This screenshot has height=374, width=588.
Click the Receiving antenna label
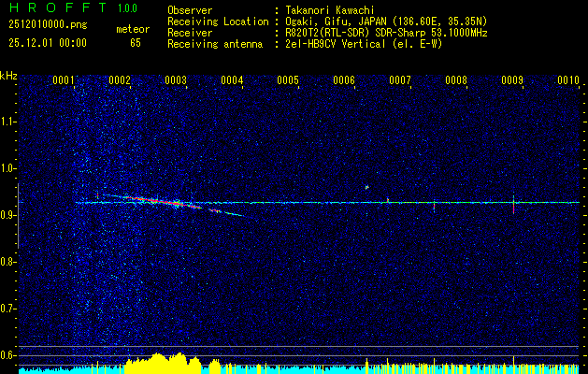pyautogui.click(x=215, y=45)
